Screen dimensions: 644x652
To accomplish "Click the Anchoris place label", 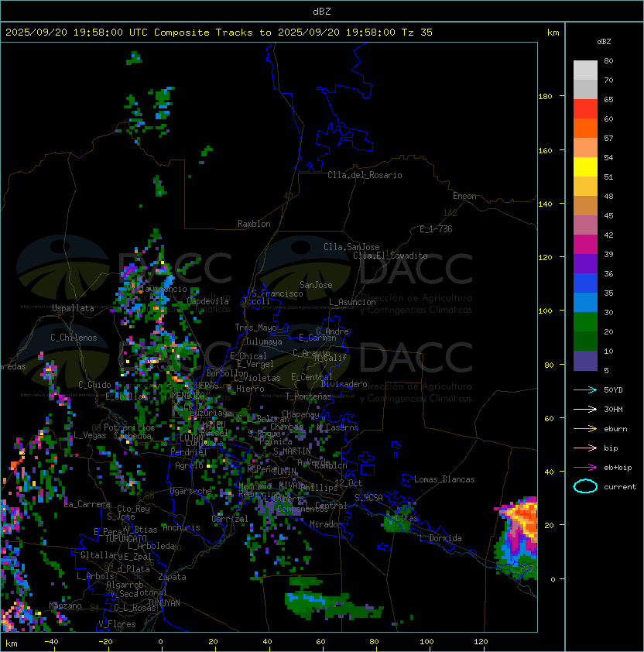I will pos(181,527).
